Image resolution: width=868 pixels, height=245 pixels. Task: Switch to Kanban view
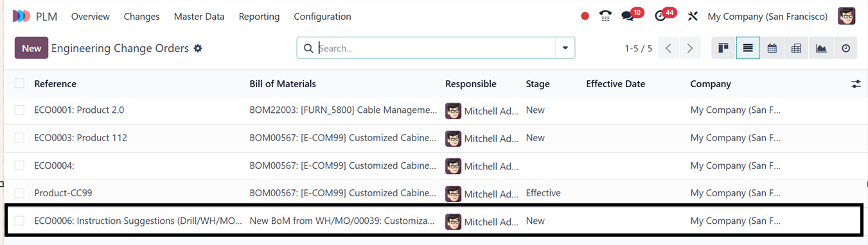point(723,48)
